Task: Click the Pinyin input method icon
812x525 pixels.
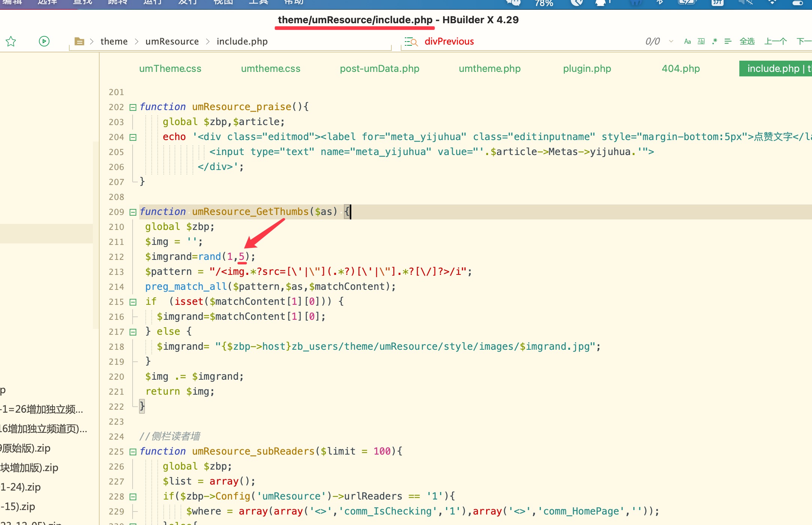Action: [x=718, y=3]
